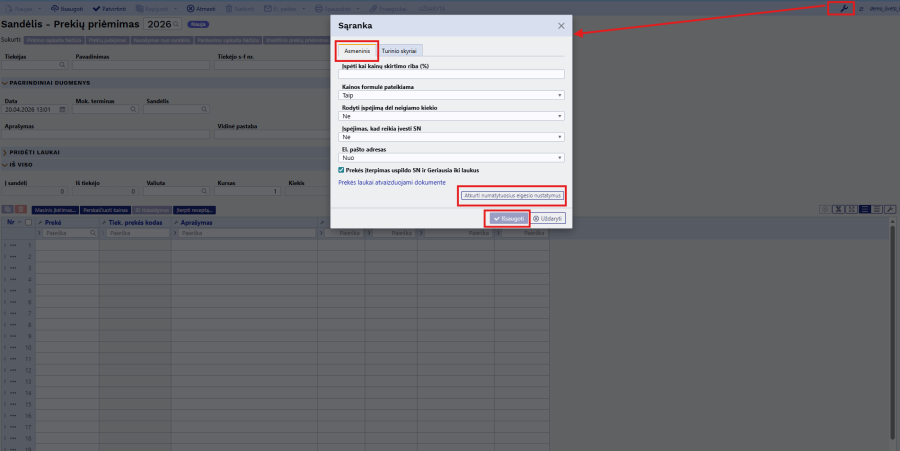Image resolution: width=900 pixels, height=451 pixels.
Task: Close the Sąranka dialog with X
Action: [x=560, y=26]
